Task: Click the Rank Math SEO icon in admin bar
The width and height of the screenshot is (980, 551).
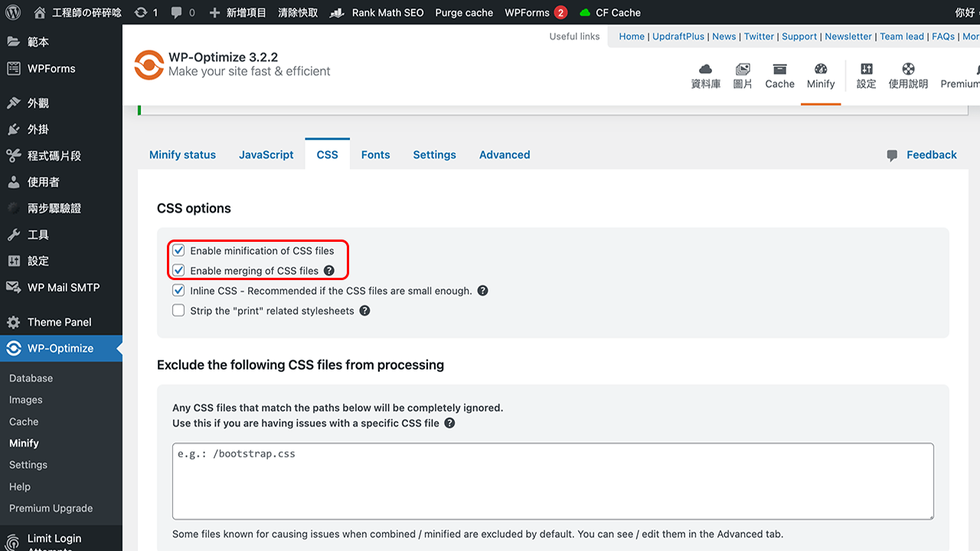Action: 335,12
